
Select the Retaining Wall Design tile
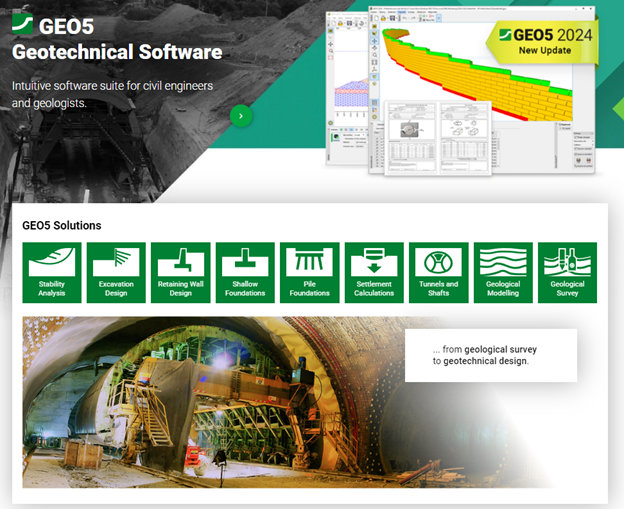pos(181,273)
